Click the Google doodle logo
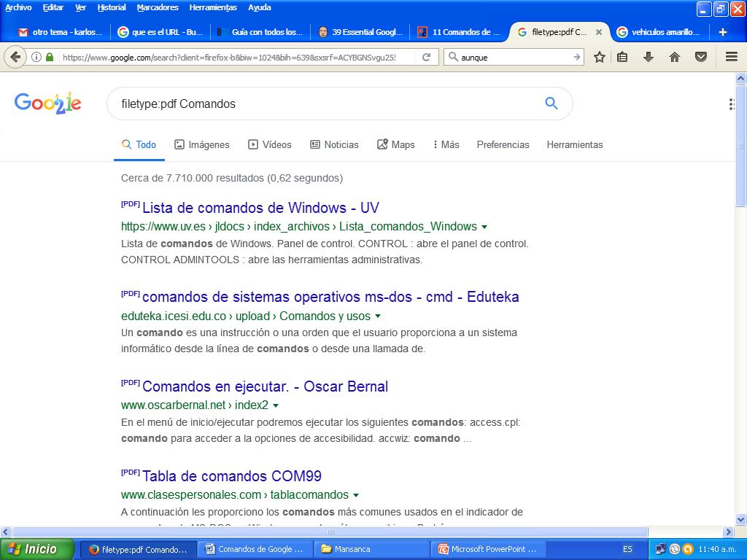 (x=47, y=103)
